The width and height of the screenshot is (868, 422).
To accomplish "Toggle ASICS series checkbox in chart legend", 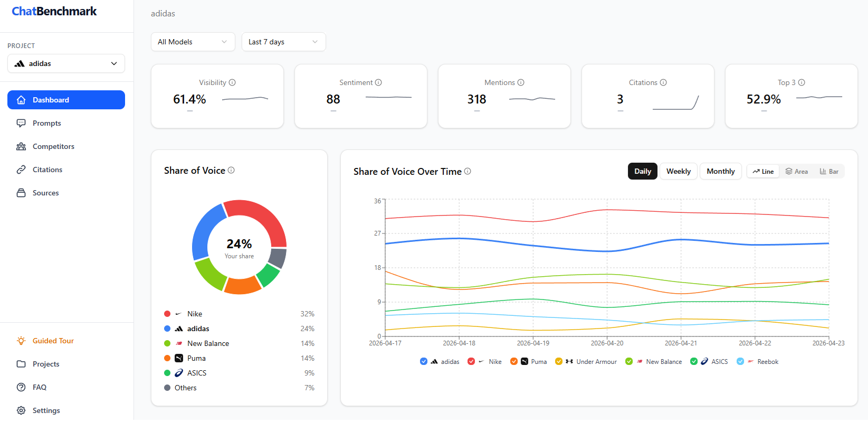I will 694,362.
